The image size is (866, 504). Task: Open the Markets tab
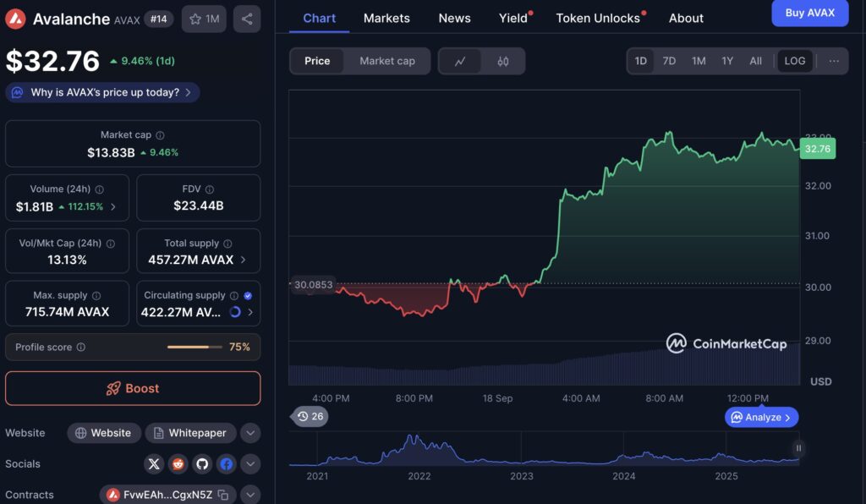(386, 19)
